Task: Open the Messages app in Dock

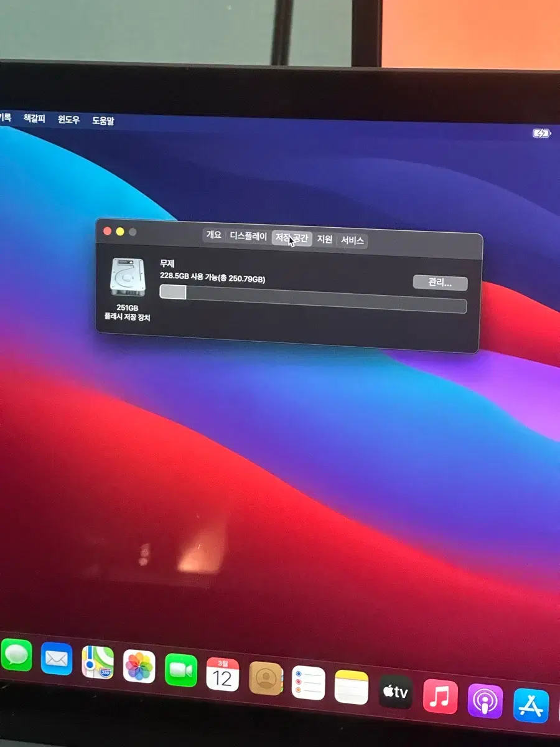Action: [15, 655]
